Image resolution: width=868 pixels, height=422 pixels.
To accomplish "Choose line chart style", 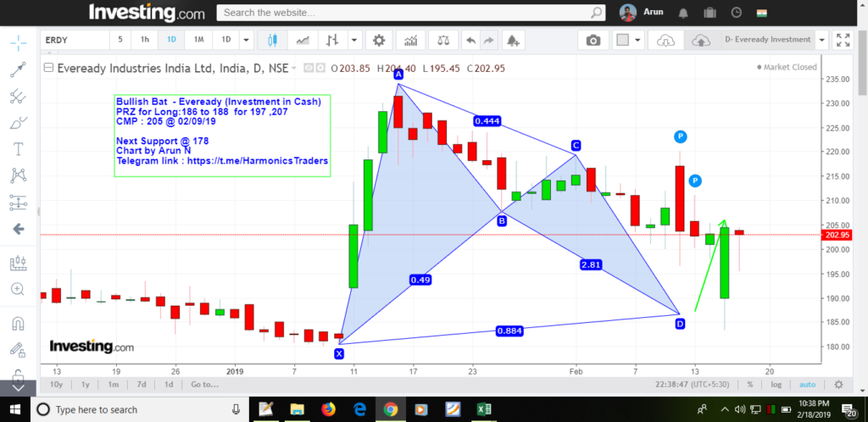I will (x=303, y=40).
